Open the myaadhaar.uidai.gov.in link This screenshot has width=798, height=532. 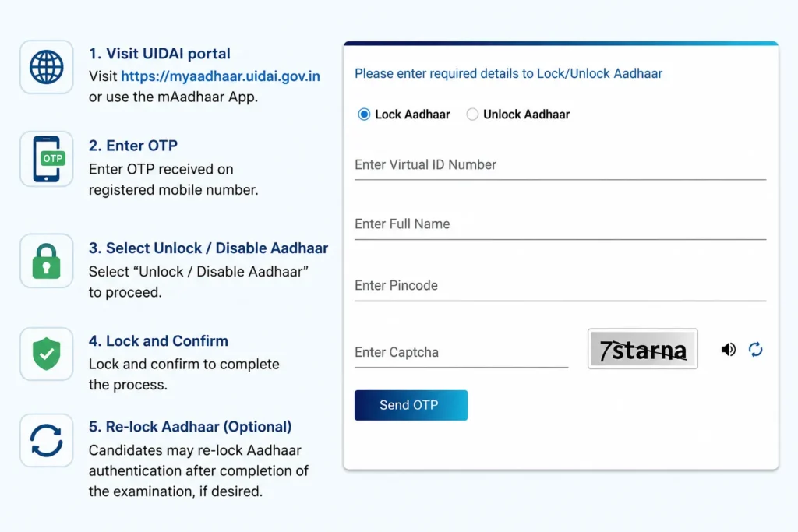[x=221, y=76]
